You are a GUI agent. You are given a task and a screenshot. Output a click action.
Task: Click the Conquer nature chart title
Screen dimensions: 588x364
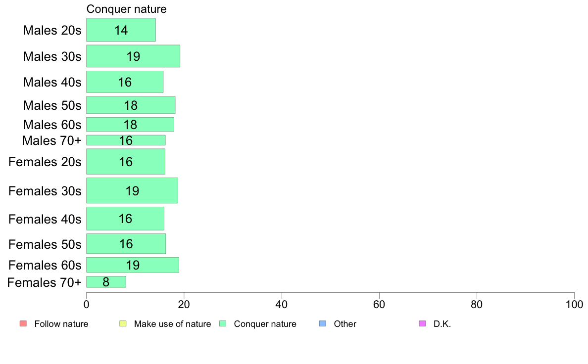(x=126, y=9)
